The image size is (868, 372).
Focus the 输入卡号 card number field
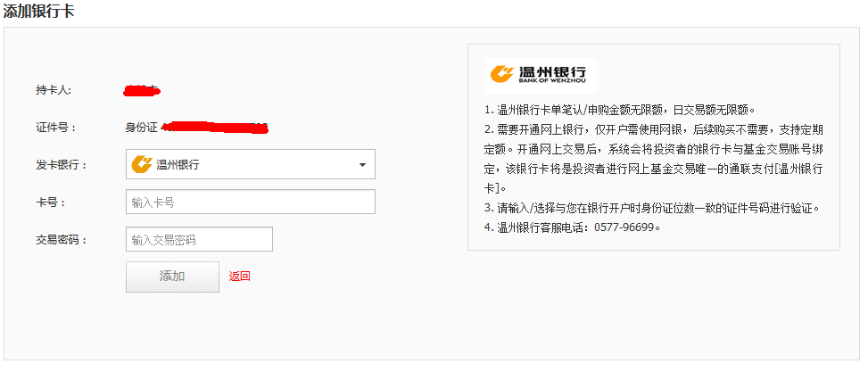[250, 203]
